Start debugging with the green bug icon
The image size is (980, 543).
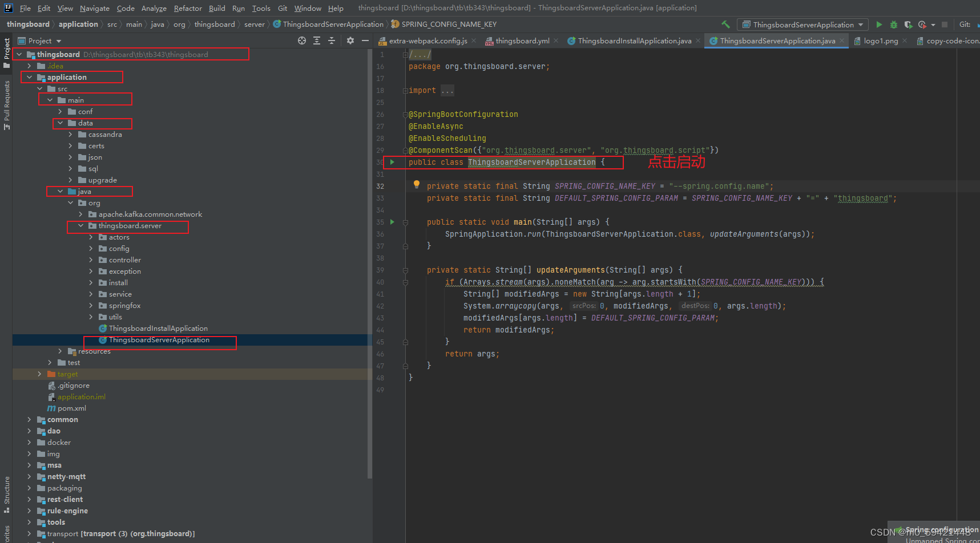click(894, 25)
